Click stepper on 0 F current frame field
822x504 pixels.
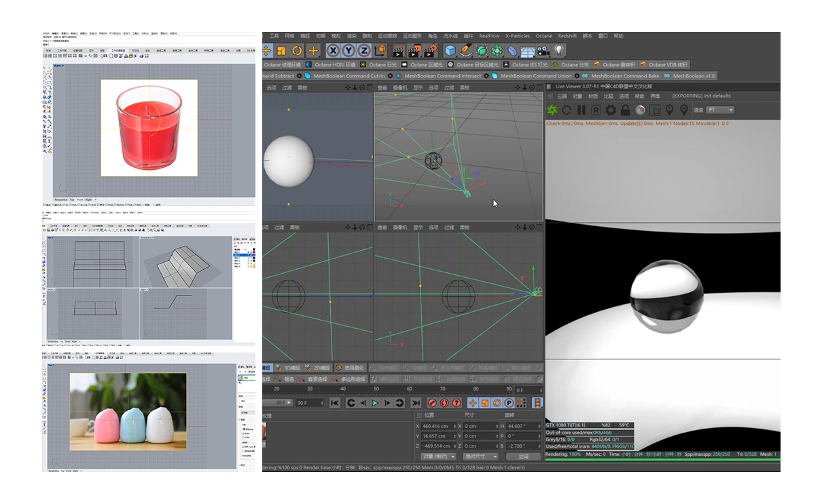pos(541,390)
